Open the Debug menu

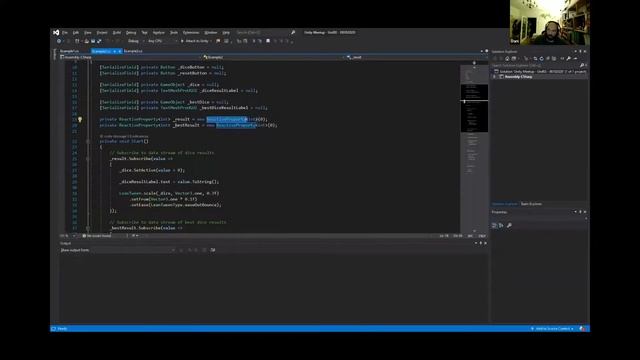pos(131,33)
